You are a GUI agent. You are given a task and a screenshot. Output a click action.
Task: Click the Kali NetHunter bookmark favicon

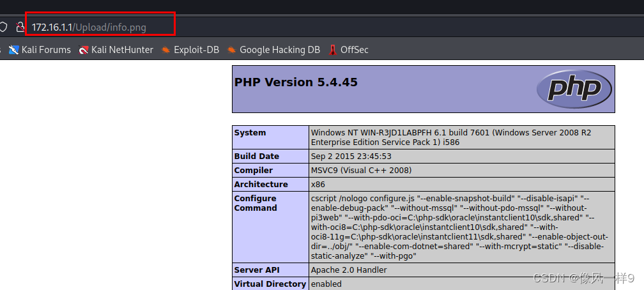point(84,50)
